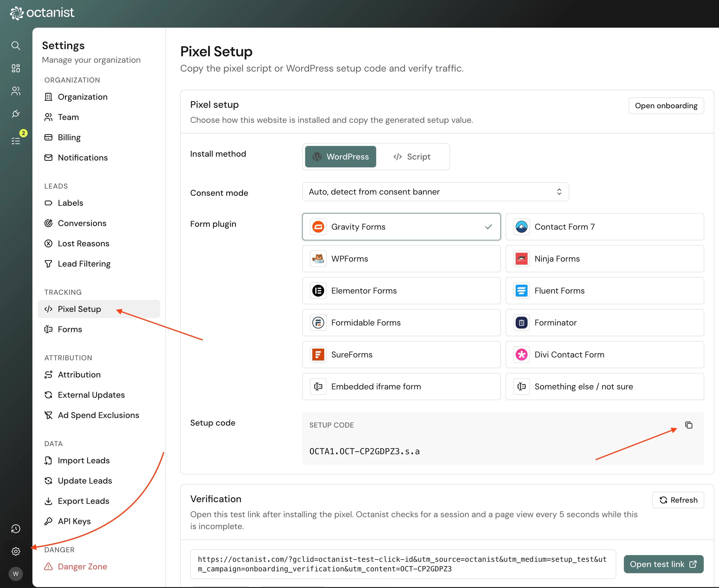
Task: Choose Embedded iframe form option
Action: (401, 387)
